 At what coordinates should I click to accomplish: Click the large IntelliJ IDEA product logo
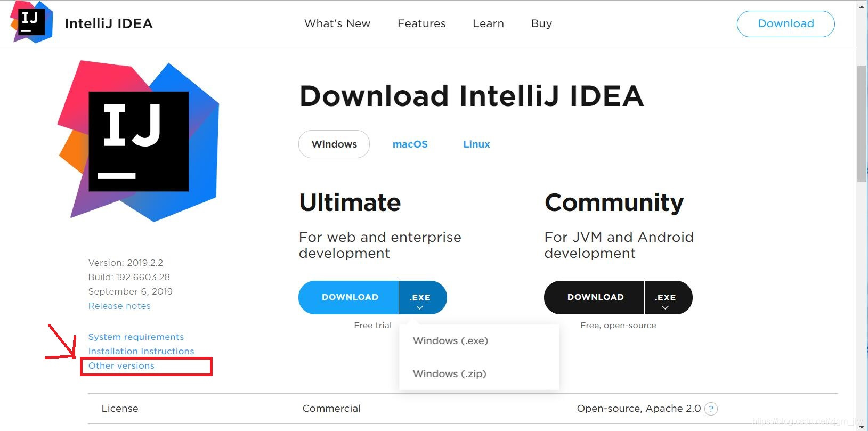tap(139, 141)
